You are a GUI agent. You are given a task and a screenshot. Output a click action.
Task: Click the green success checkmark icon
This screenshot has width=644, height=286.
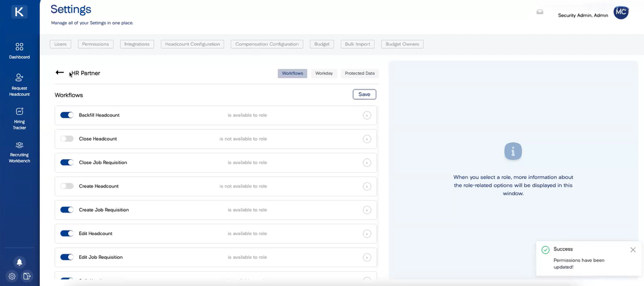point(545,249)
